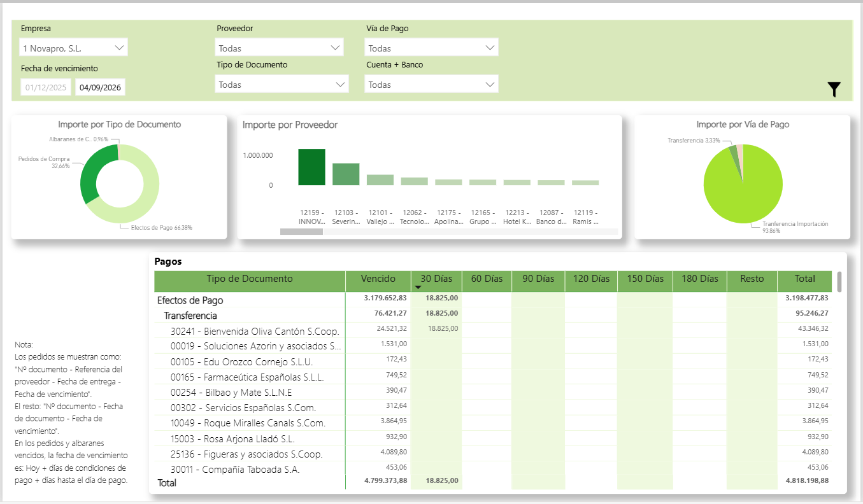
Task: Click the end date field 04/09/2026
Action: click(x=100, y=87)
